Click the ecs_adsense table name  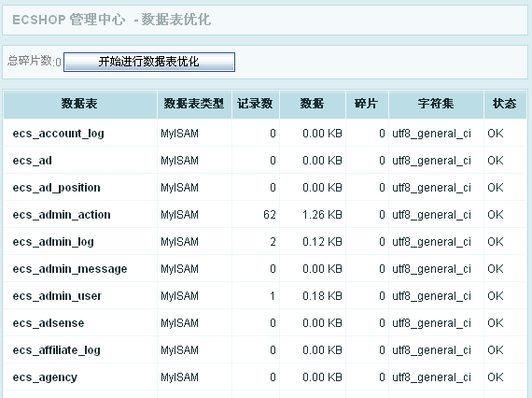(x=49, y=323)
